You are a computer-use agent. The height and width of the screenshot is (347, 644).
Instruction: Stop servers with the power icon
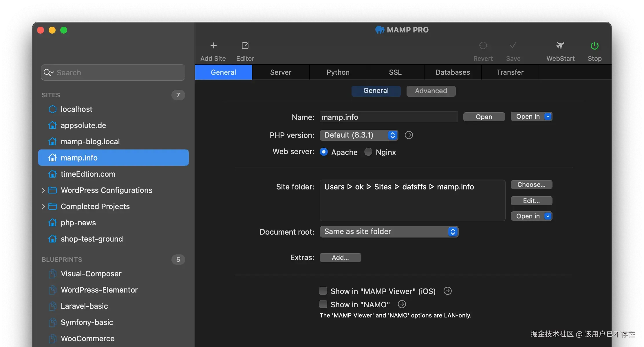pos(594,45)
